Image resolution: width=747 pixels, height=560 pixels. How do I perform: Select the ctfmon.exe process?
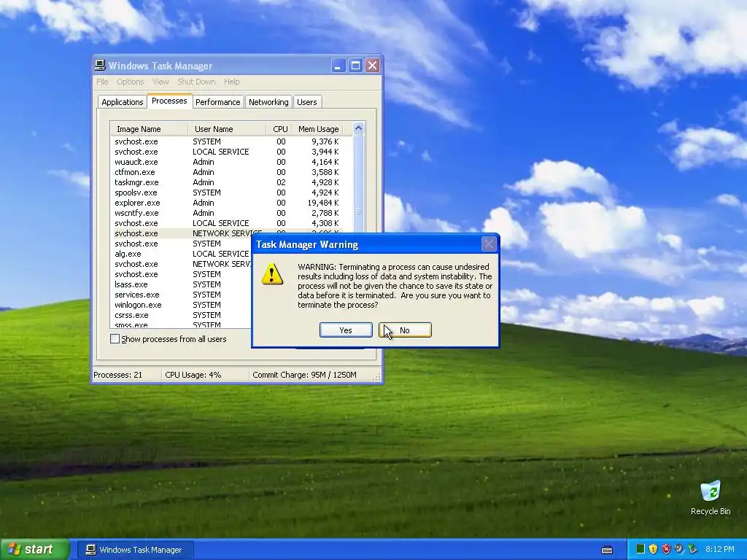click(x=135, y=172)
